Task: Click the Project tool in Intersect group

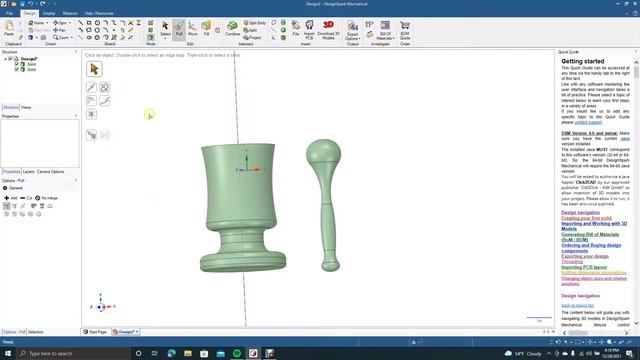Action: 252,38
